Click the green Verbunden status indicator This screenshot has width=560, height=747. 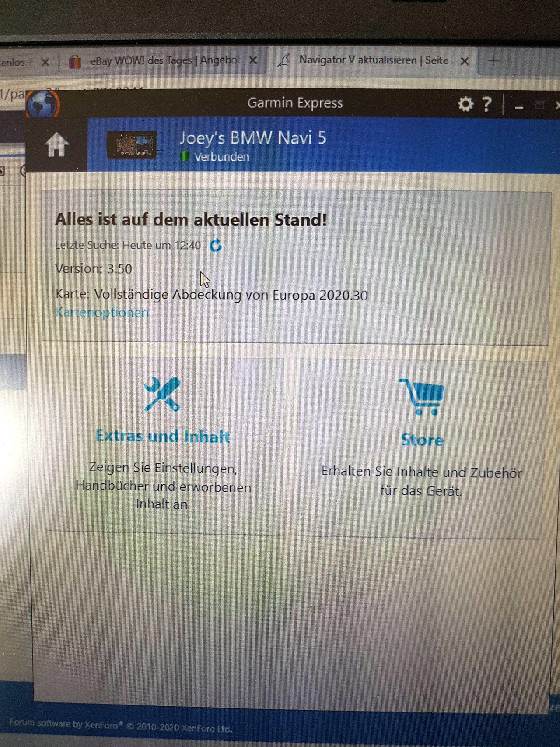(185, 156)
